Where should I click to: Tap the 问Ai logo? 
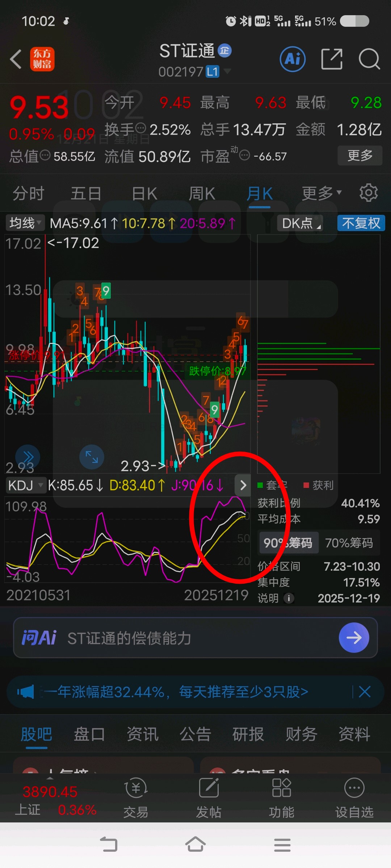(x=39, y=638)
